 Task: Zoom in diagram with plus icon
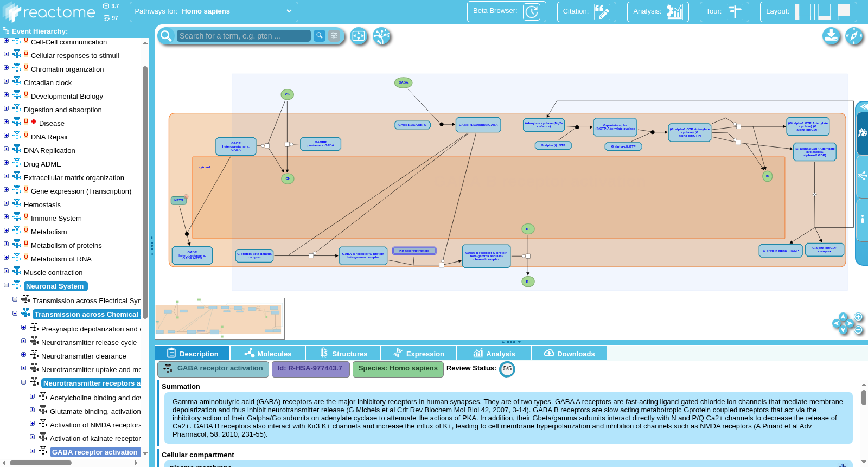[x=858, y=317]
